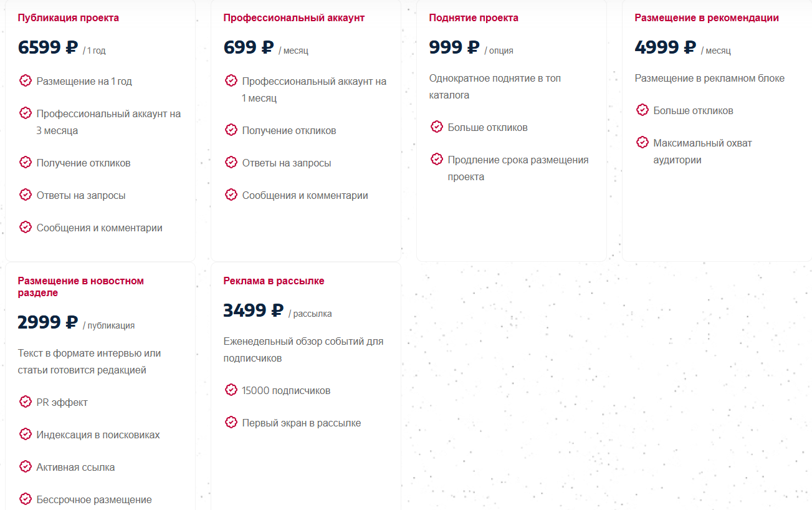Click the 4999 ₽ monthly price
This screenshot has height=510, width=812.
pos(665,47)
